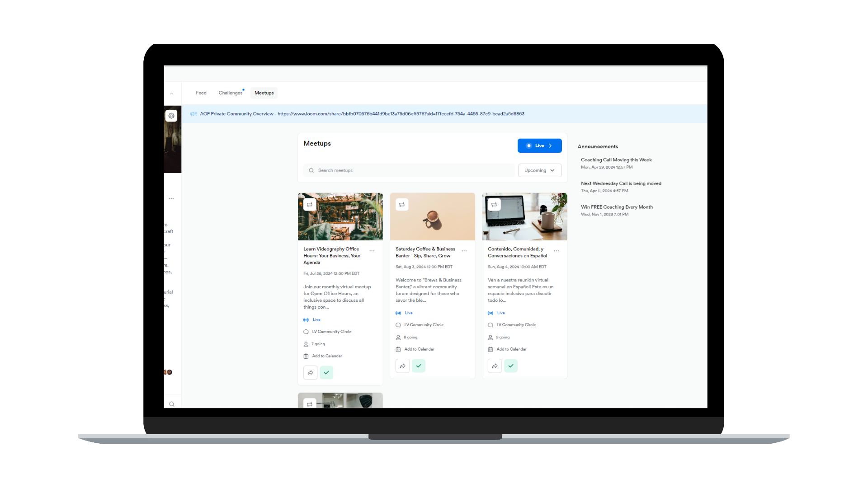
Task: Click the blue Live button
Action: [539, 145]
